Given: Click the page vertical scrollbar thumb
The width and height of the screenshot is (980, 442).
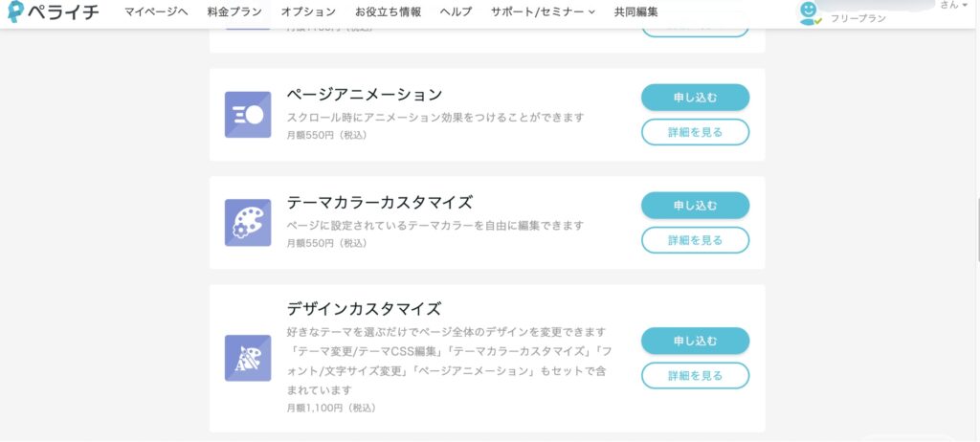Looking at the screenshot, I should 978,230.
